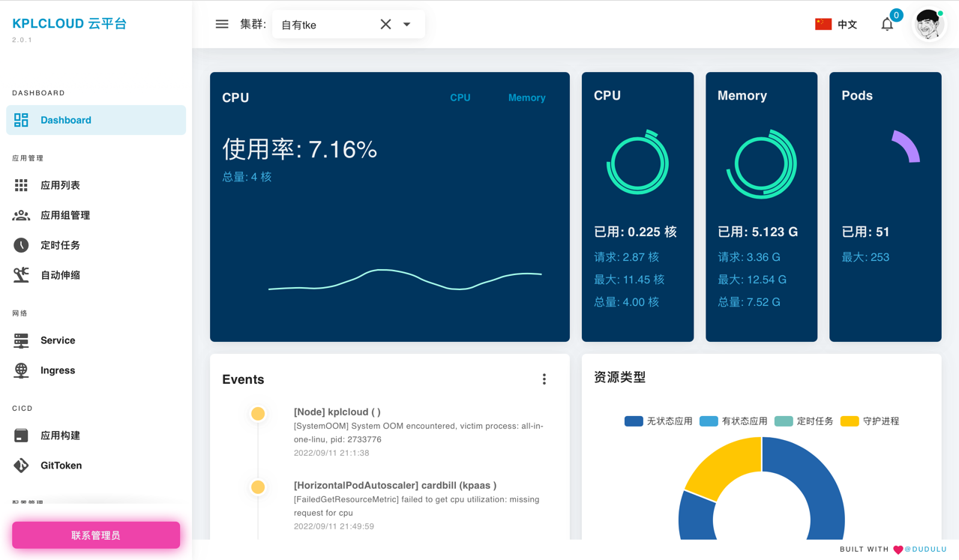The image size is (959, 560).
Task: Click 资源类型 card heading
Action: pos(619,377)
